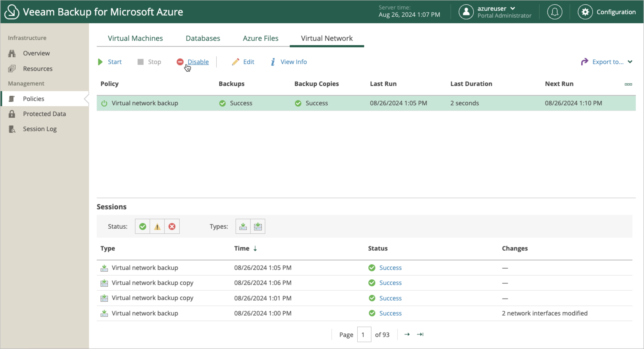Select the Virtual network backup policy row
The width and height of the screenshot is (644, 349).
click(366, 103)
